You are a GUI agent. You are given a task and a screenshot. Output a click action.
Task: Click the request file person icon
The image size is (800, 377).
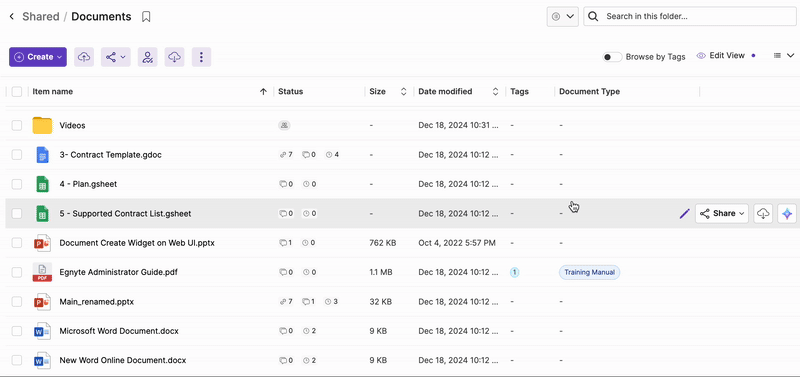147,57
